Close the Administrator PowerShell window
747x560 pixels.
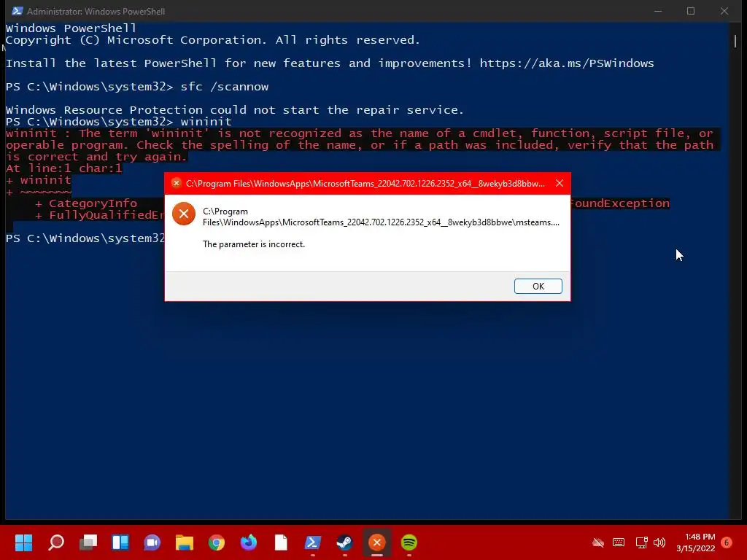724,11
